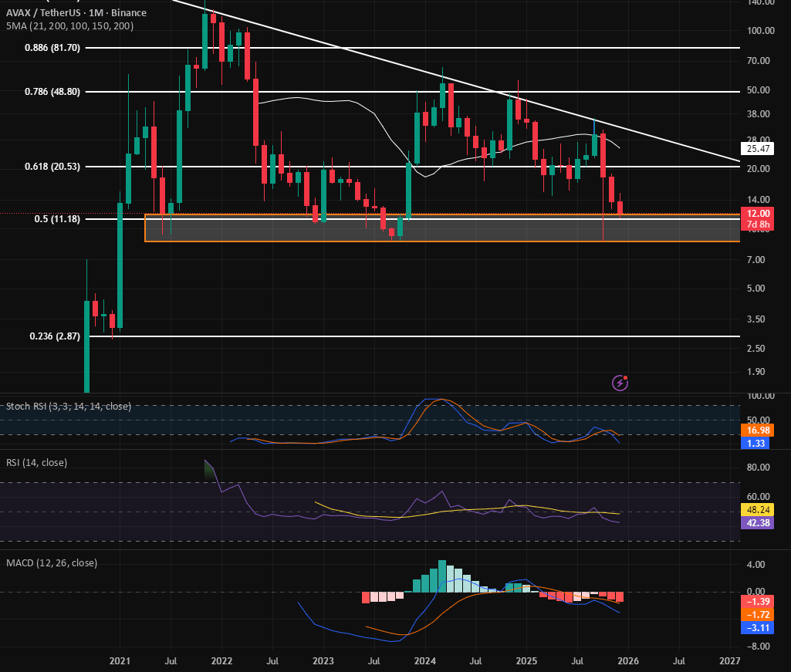Click the blue 1.33 Stoch RSI value tag
This screenshot has height=672, width=791.
pyautogui.click(x=756, y=444)
